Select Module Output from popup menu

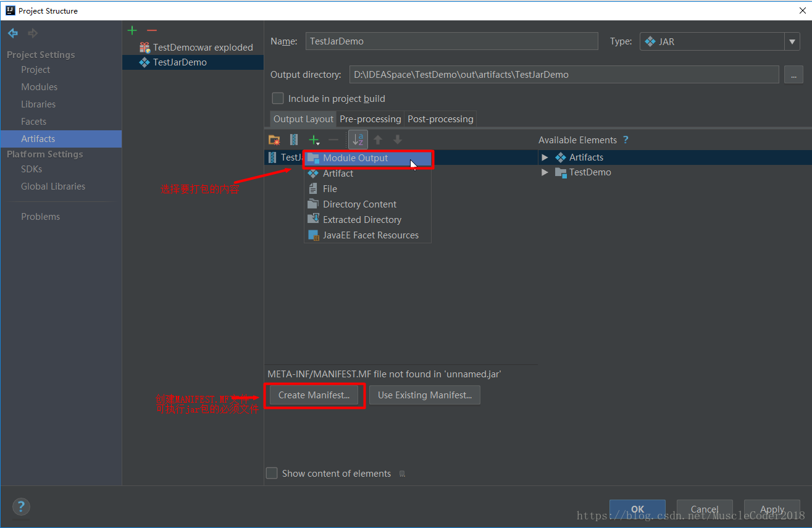pos(356,158)
